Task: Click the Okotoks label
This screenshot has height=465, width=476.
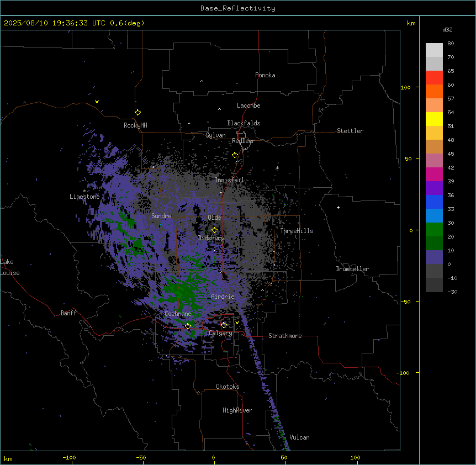Action: [228, 387]
